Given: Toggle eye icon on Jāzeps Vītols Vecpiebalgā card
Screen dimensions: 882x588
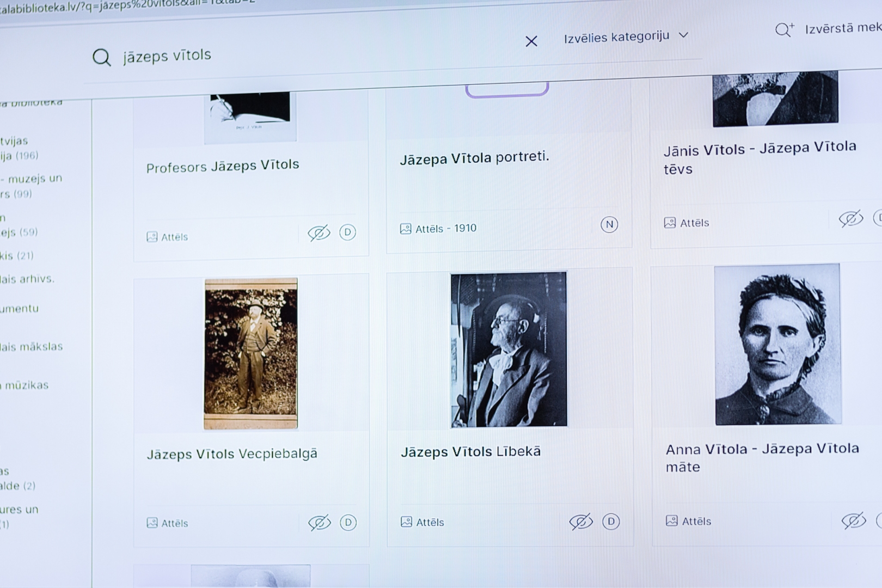Looking at the screenshot, I should tap(320, 523).
